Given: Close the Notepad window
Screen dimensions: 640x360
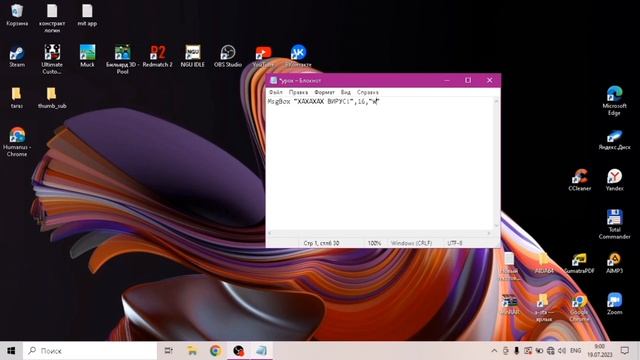Looking at the screenshot, I should pos(489,80).
